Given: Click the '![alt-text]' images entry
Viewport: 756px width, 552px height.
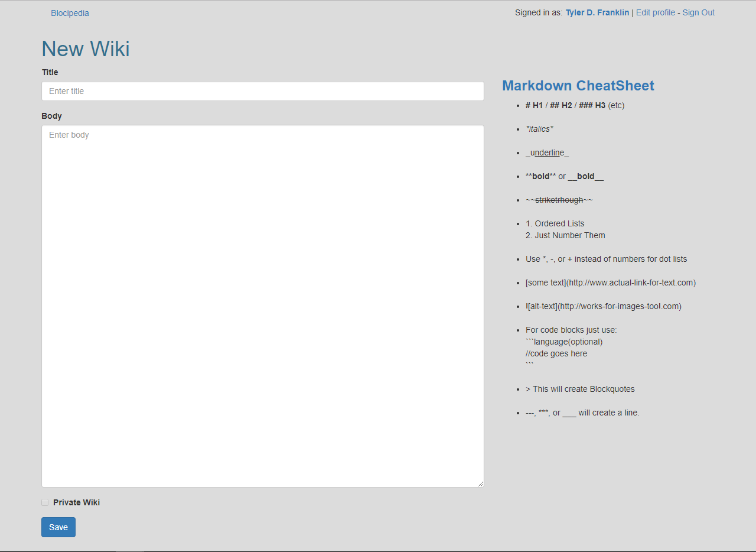Looking at the screenshot, I should click(604, 306).
